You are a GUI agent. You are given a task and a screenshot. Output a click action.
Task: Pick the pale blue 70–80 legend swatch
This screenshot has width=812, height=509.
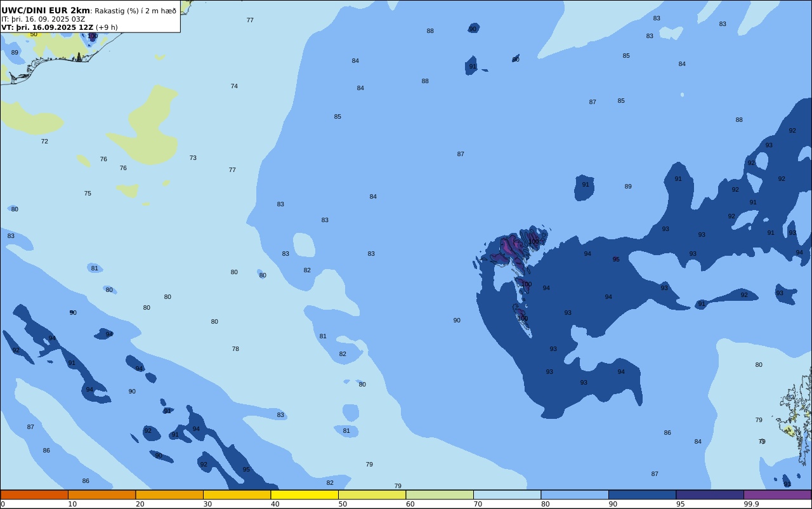point(507,494)
